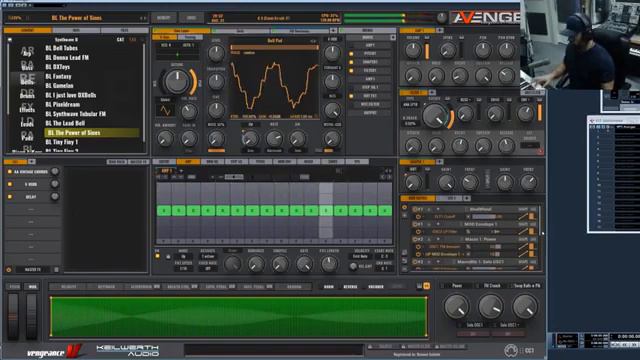Select the SHAPER 1 tab

(418, 162)
